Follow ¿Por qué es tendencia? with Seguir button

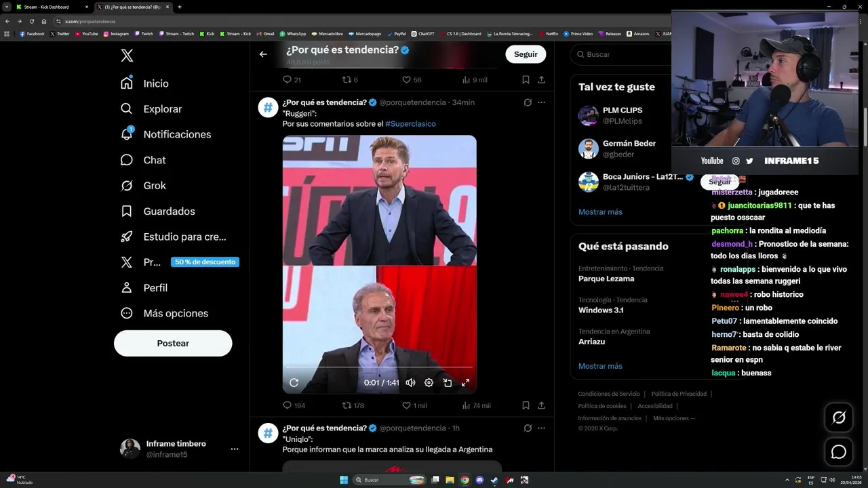coord(526,54)
